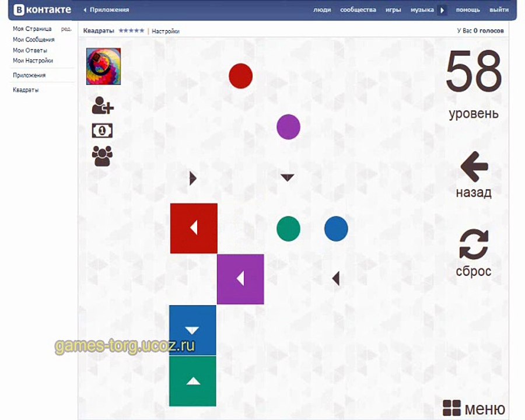Open Квадраты in the left sidebar
This screenshot has height=420, width=525.
pyautogui.click(x=26, y=90)
